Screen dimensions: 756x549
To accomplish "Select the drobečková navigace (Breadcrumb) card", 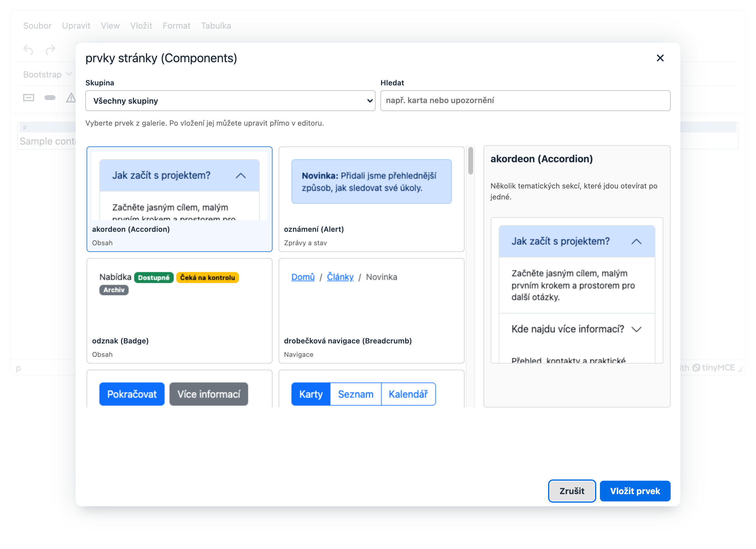I will coord(371,311).
